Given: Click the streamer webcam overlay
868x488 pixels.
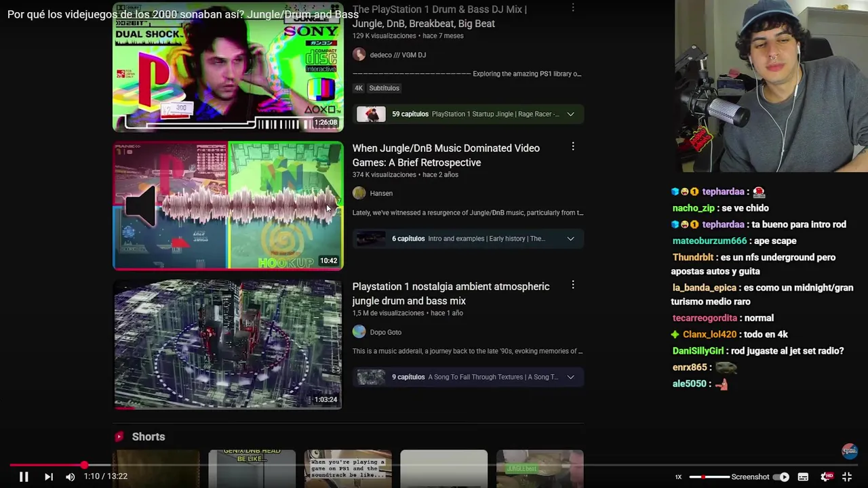Looking at the screenshot, I should pyautogui.click(x=771, y=86).
